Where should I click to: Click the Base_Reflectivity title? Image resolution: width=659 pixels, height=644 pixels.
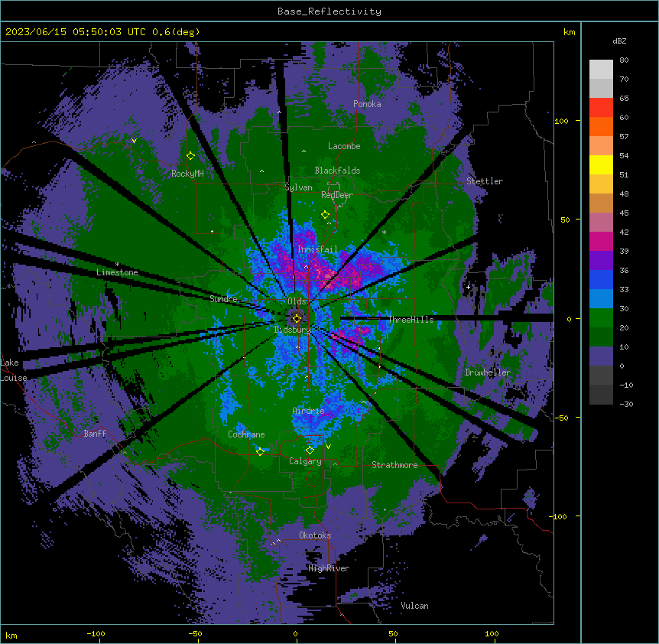pos(329,11)
